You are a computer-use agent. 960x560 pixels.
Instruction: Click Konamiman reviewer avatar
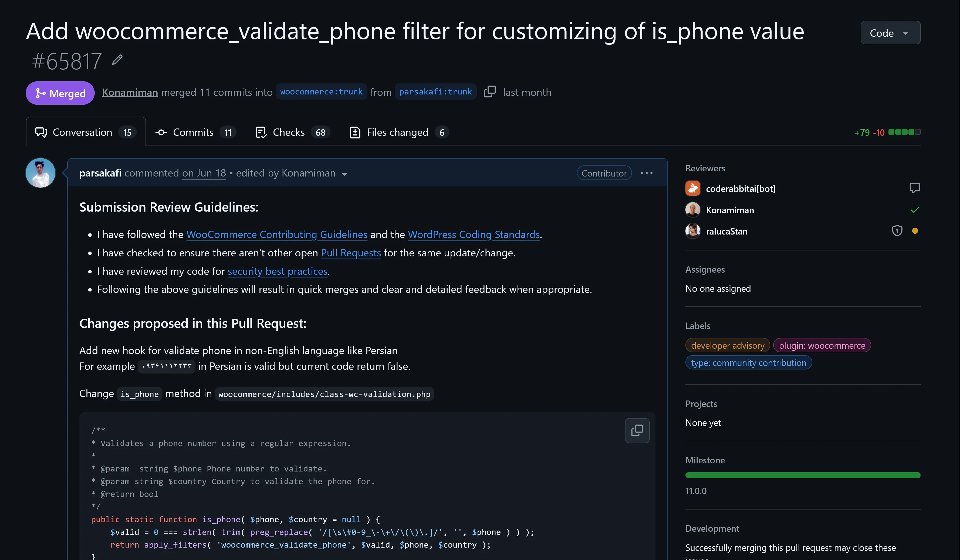coord(692,209)
